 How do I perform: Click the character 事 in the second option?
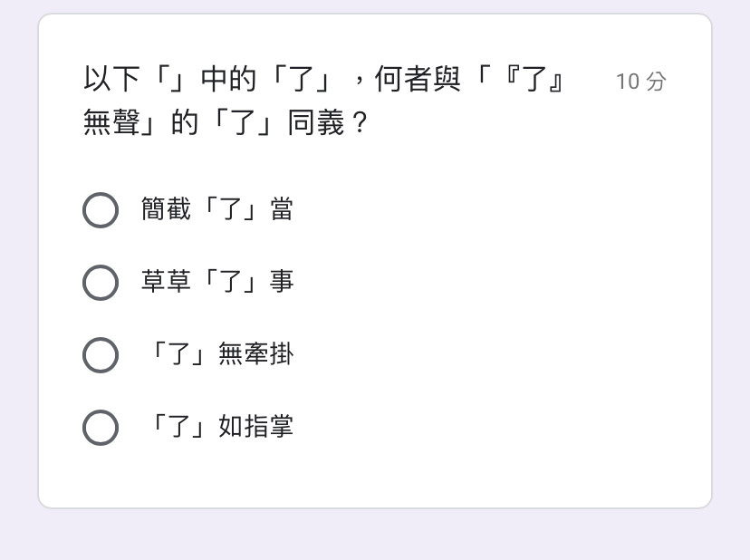[x=282, y=282]
